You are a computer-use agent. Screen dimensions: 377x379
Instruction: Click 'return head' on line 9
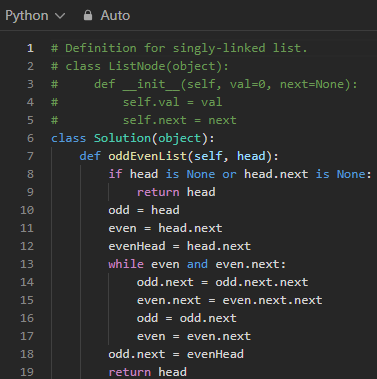[x=176, y=192]
